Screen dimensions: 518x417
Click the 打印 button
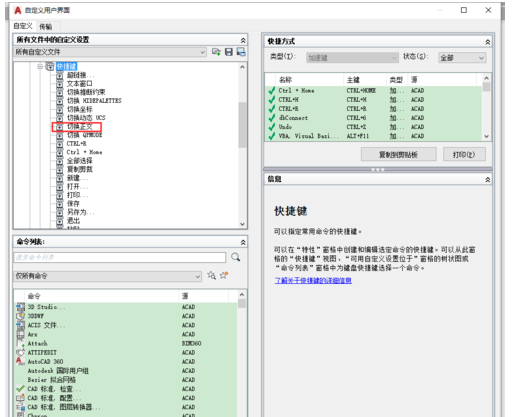pos(464,154)
